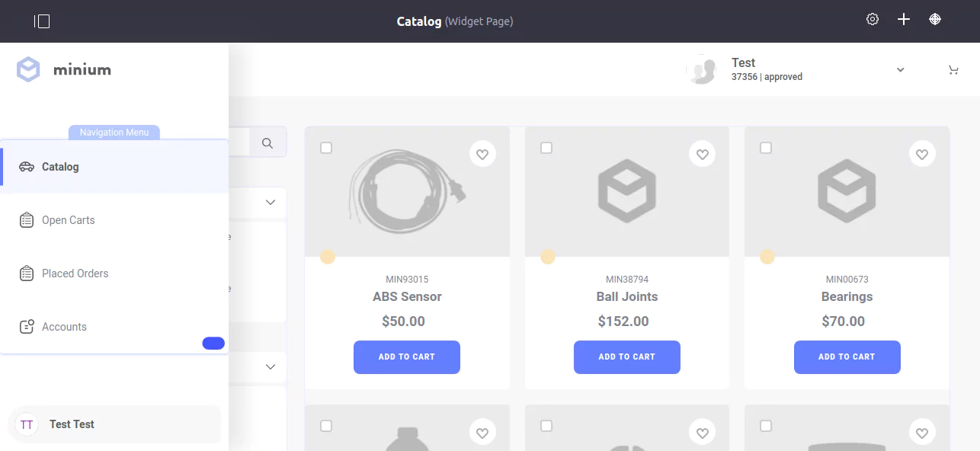The height and width of the screenshot is (451, 980).
Task: Expand the second filter panel chevron
Action: 270,367
